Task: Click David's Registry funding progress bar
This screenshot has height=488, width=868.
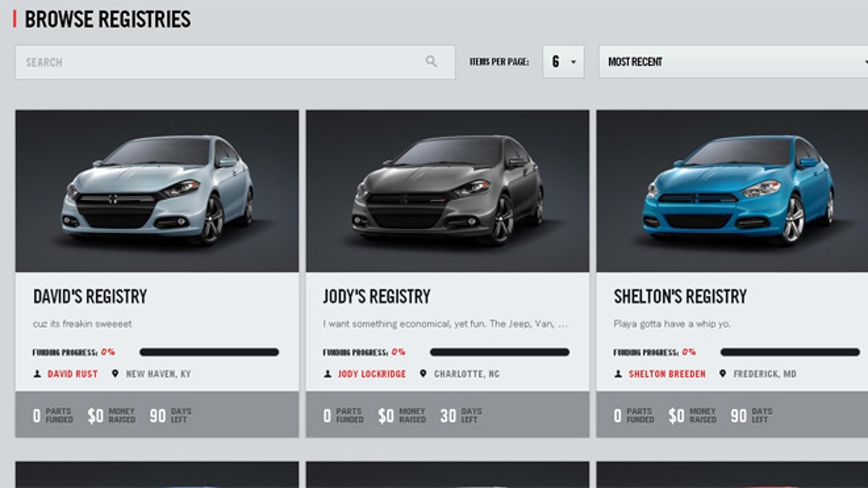Action: point(209,352)
